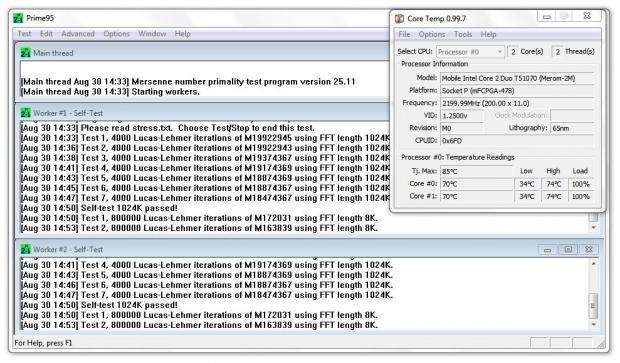The height and width of the screenshot is (363, 620).
Task: Click the Worker #2 Self-Test window icon
Action: point(26,250)
